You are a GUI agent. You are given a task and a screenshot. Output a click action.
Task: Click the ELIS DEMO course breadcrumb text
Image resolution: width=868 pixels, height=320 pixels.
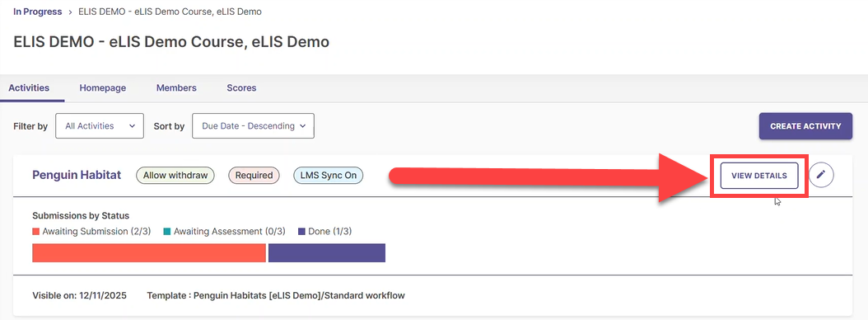[170, 12]
